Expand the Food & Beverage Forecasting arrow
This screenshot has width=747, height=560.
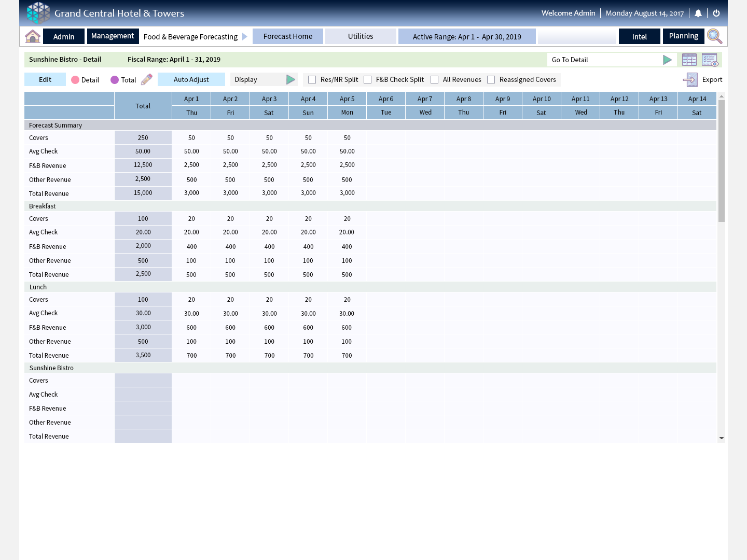(245, 37)
